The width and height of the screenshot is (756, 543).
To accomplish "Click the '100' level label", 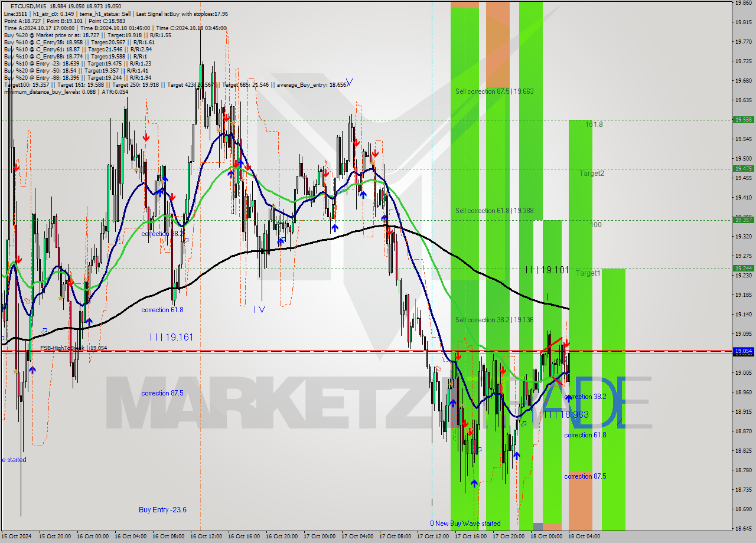I will coord(596,225).
